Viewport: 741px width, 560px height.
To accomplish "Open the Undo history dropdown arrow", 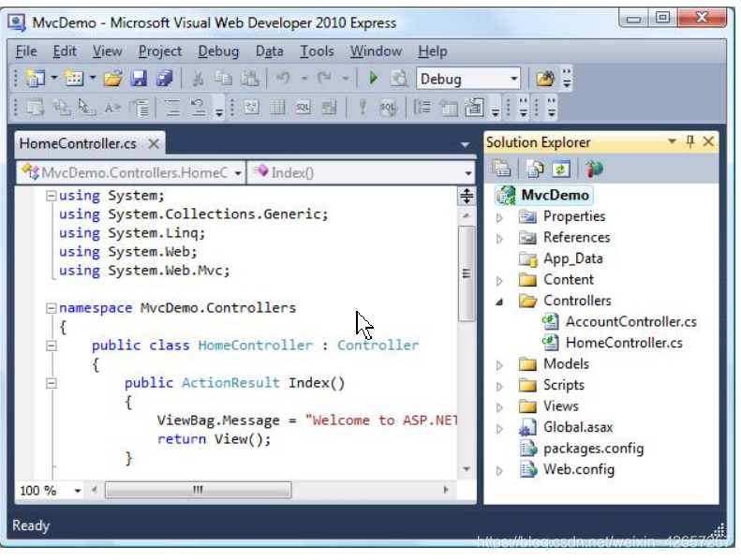I will click(x=304, y=79).
